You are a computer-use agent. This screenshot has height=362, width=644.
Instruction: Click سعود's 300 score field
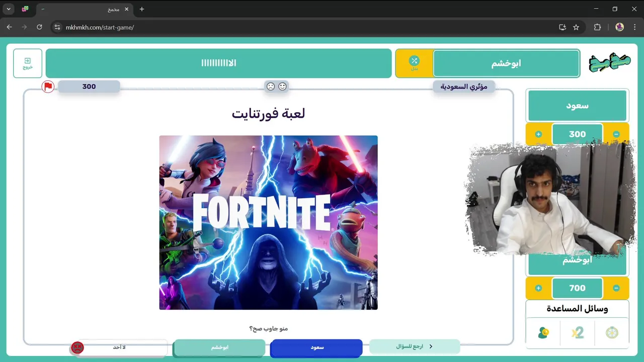[x=577, y=134]
